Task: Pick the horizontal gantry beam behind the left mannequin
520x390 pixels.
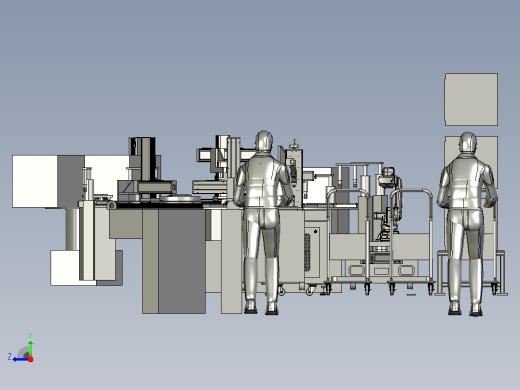Action: [x=223, y=155]
